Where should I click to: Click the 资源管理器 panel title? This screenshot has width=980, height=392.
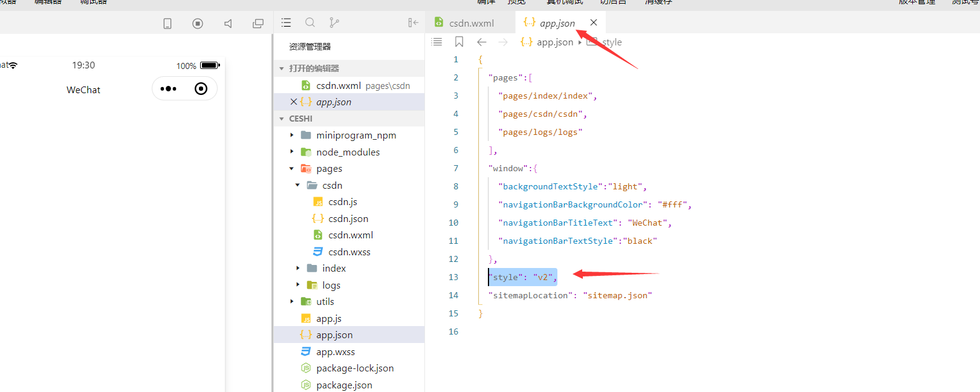(310, 47)
